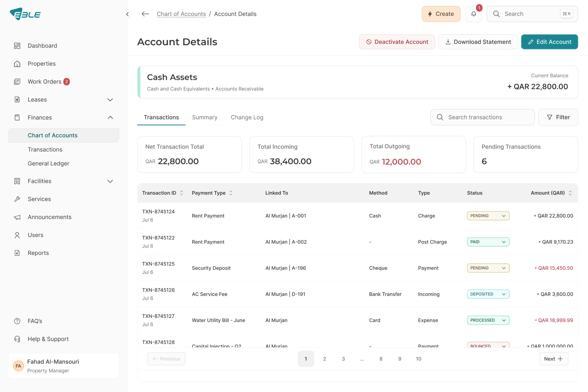Switch to the Change Log tab
The image size is (588, 392).
247,117
